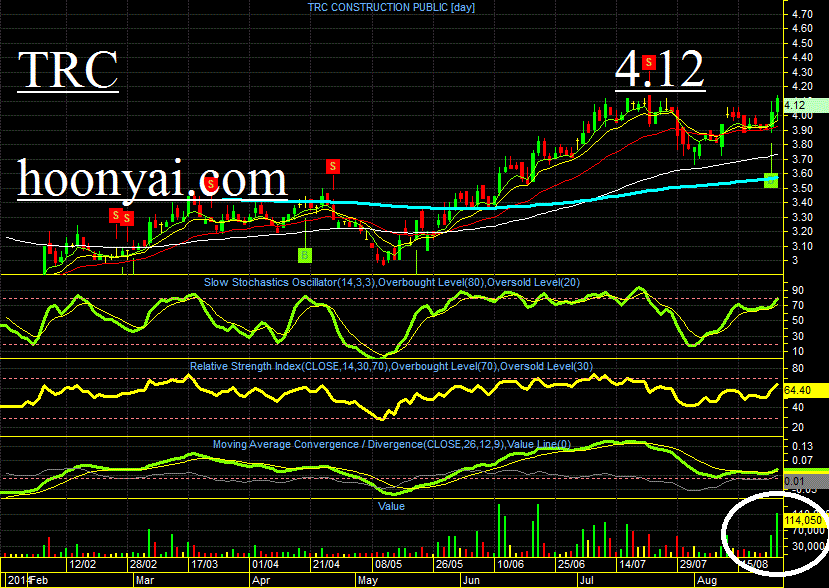Click the 30,000 level on the volume axis
Viewport: 829px width, 588px height.
click(808, 546)
